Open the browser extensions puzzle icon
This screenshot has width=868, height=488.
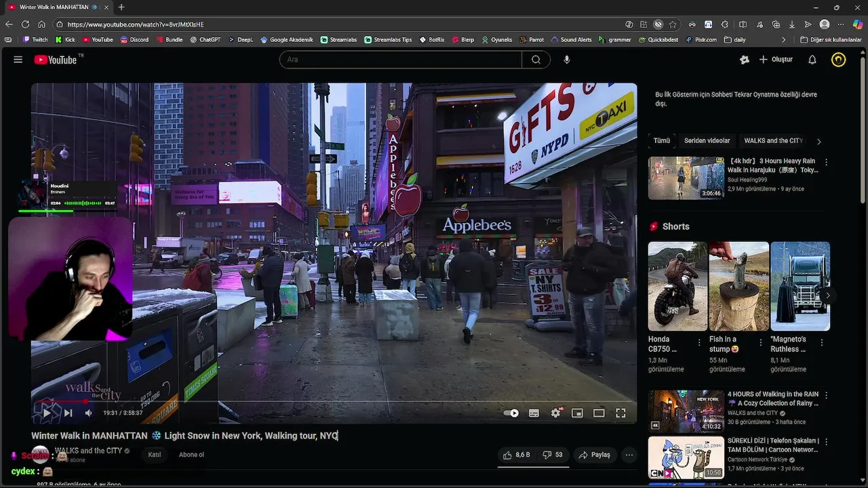726,24
